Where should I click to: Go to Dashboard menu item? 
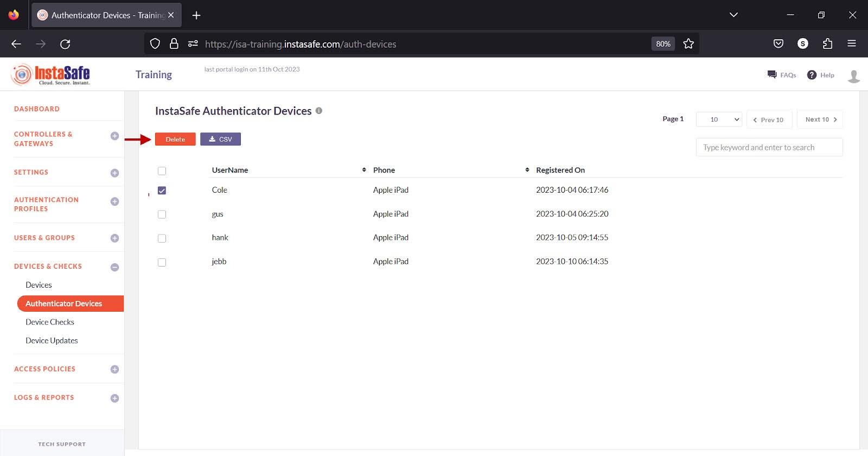[x=37, y=109]
